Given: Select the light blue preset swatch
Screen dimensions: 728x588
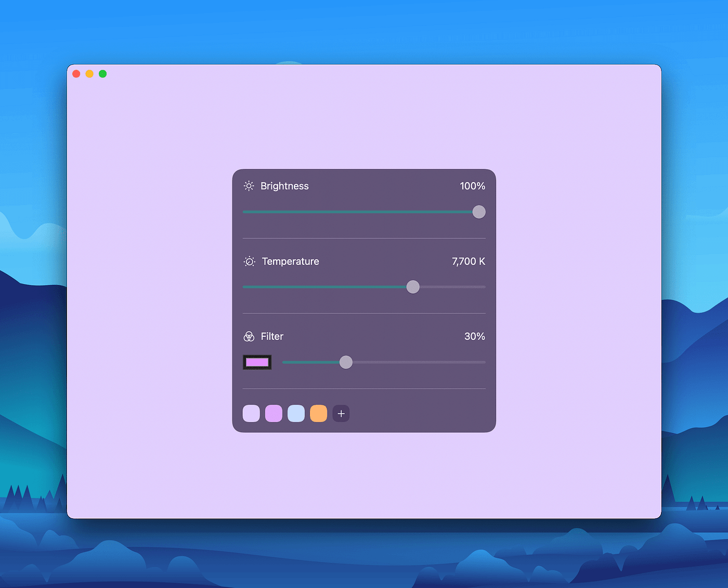Looking at the screenshot, I should [x=296, y=413].
